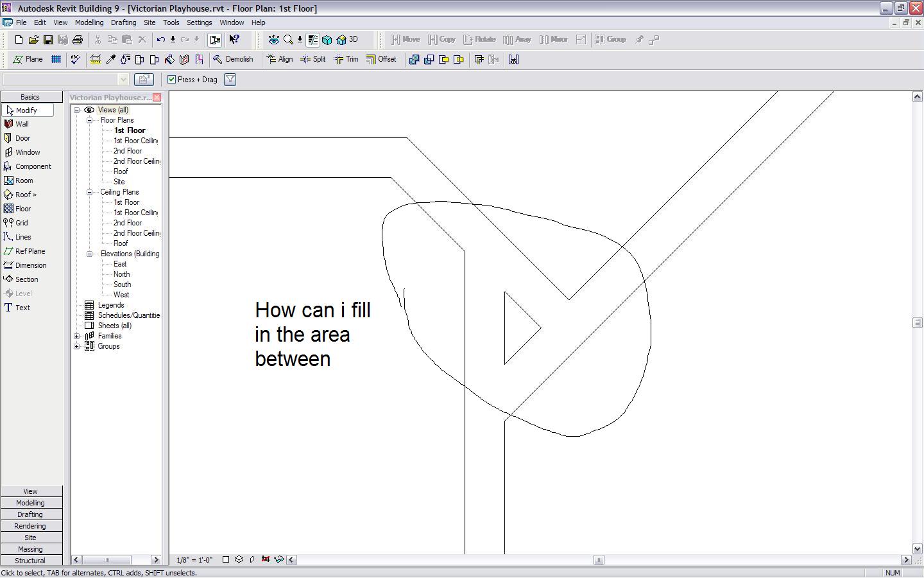This screenshot has height=578, width=924.
Task: Select the Split tool
Action: tap(313, 59)
